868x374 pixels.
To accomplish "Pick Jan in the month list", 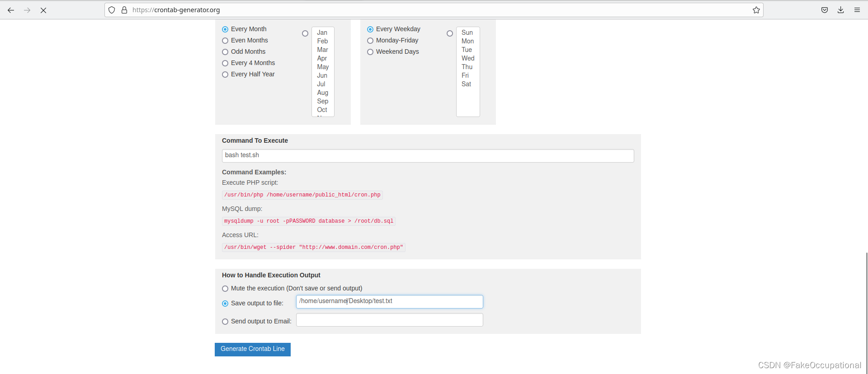I will point(322,33).
